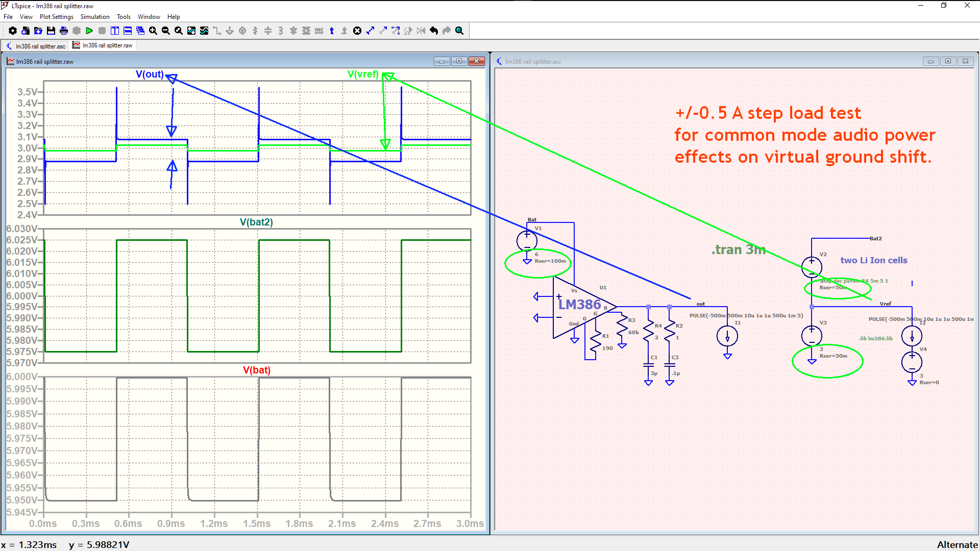The image size is (980, 551).
Task: Click the 3.0V label on V(out) axis
Action: [x=28, y=148]
